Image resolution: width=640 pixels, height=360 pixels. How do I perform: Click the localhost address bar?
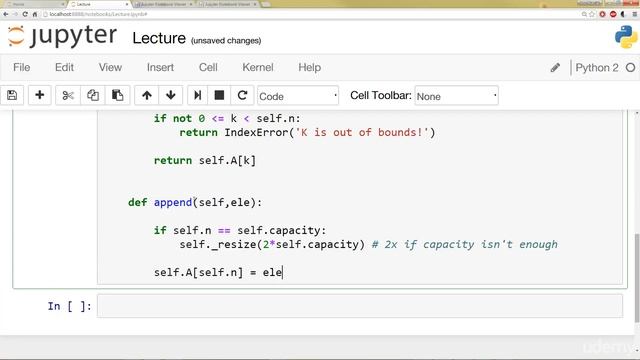point(310,14)
